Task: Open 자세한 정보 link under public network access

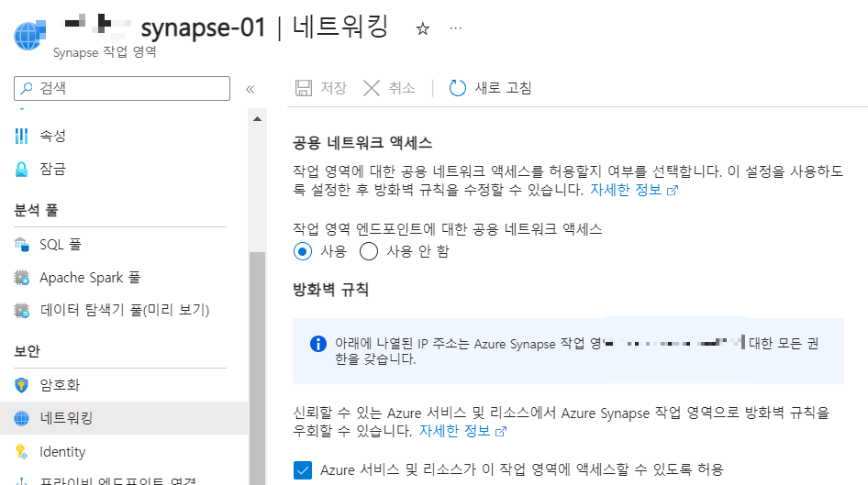Action: pos(634,190)
